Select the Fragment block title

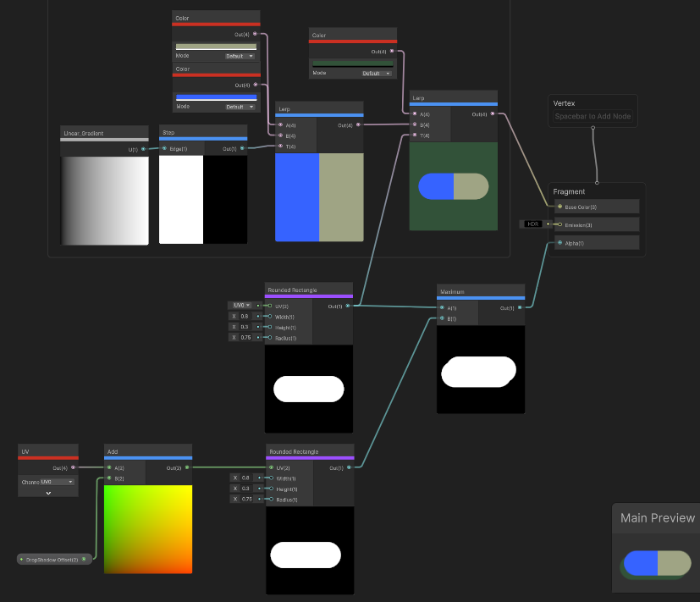click(569, 191)
